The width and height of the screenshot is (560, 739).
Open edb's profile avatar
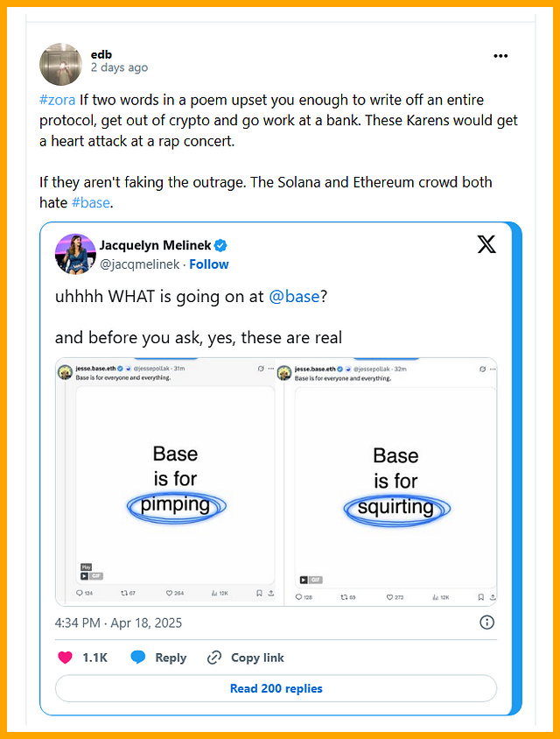pyautogui.click(x=61, y=63)
